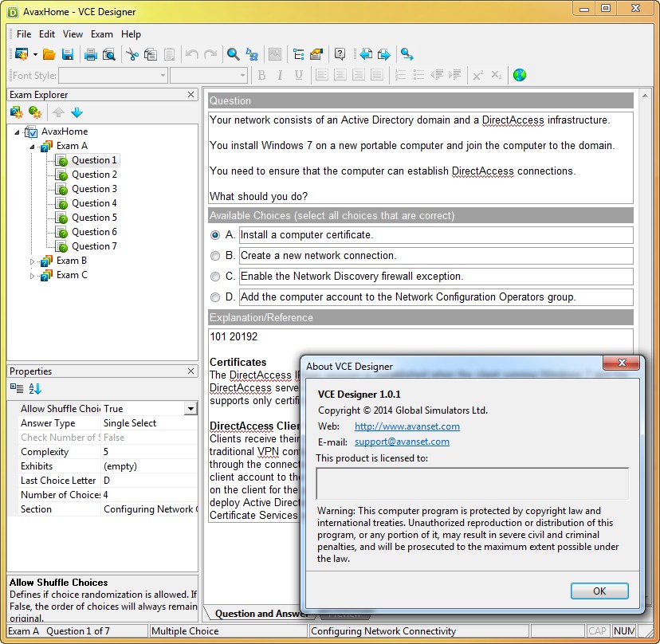Select Question 3 in the exam tree

[94, 189]
